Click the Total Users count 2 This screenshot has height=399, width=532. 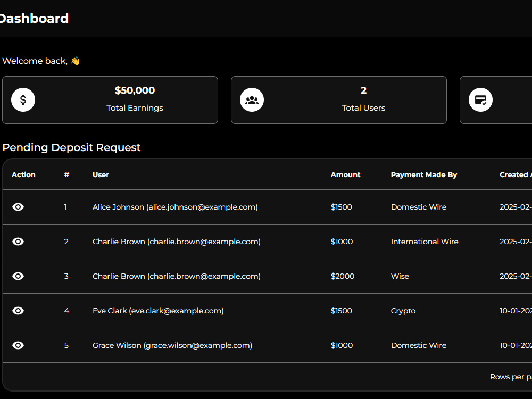(363, 90)
